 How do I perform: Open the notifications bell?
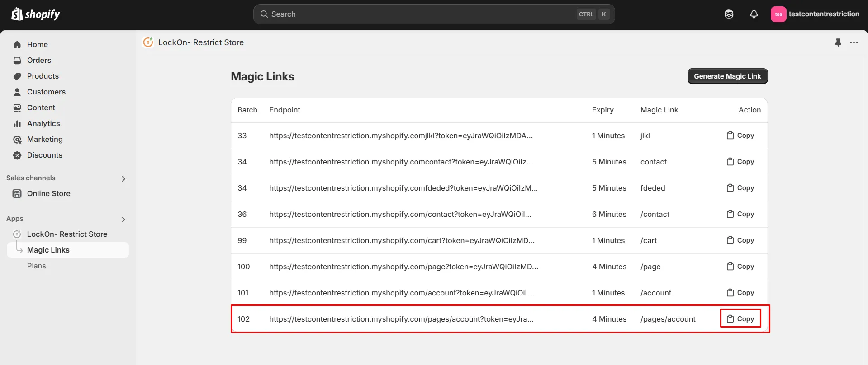pyautogui.click(x=754, y=14)
